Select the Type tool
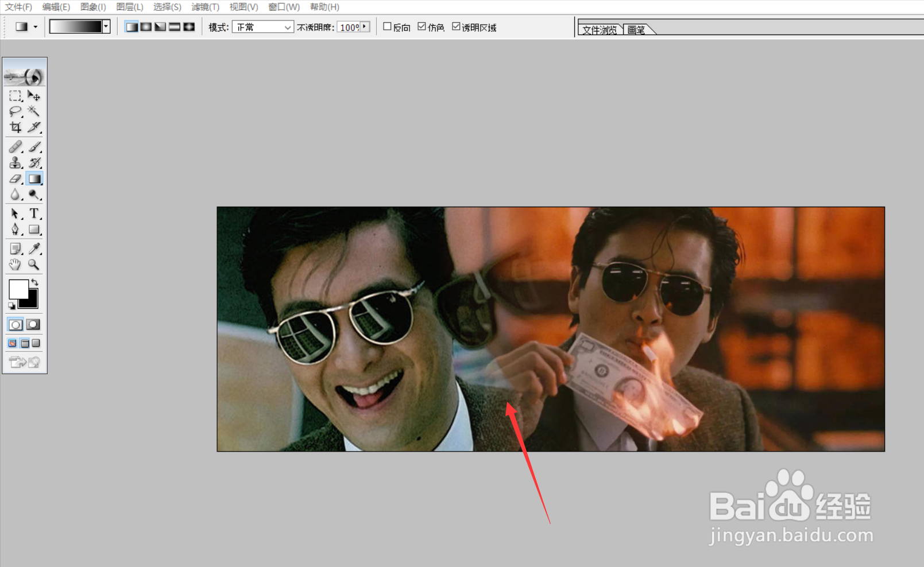Viewport: 924px width, 567px height. [x=34, y=214]
